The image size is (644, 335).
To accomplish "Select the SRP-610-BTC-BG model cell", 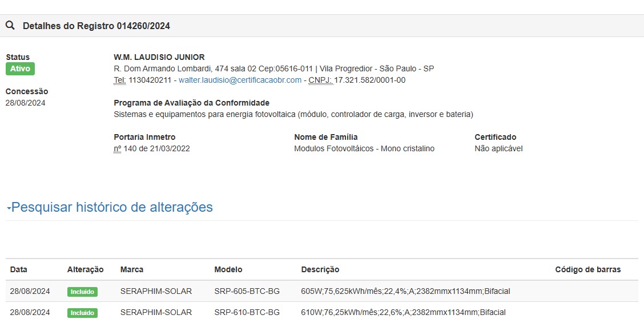I will 247,313.
